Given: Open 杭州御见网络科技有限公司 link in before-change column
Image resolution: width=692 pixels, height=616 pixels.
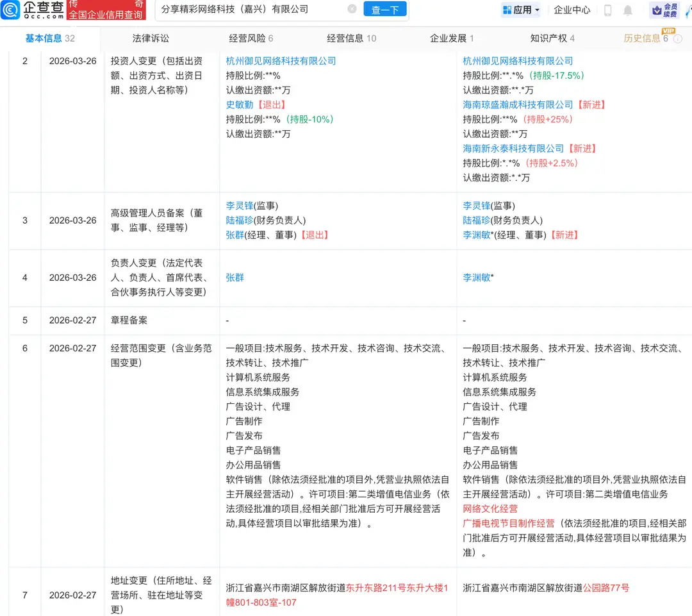Looking at the screenshot, I should pos(281,61).
